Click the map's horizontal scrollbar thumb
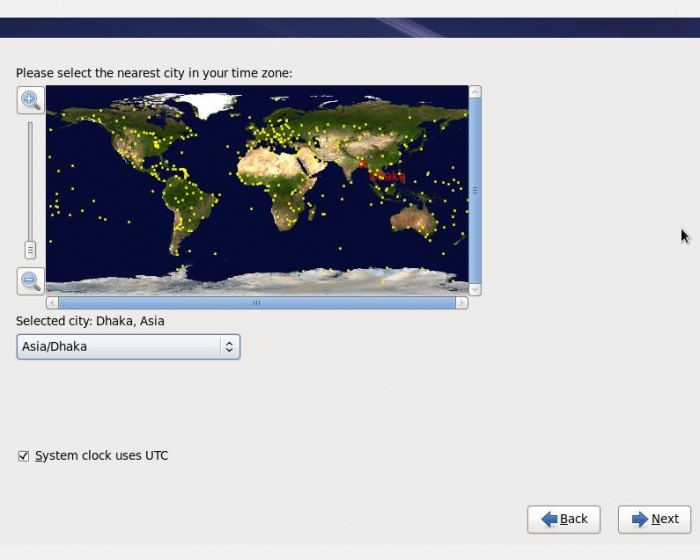Image resolution: width=700 pixels, height=560 pixels. [x=257, y=303]
